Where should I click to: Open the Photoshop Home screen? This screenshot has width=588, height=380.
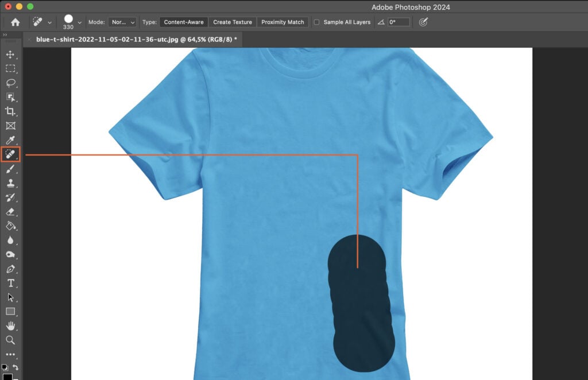click(15, 22)
